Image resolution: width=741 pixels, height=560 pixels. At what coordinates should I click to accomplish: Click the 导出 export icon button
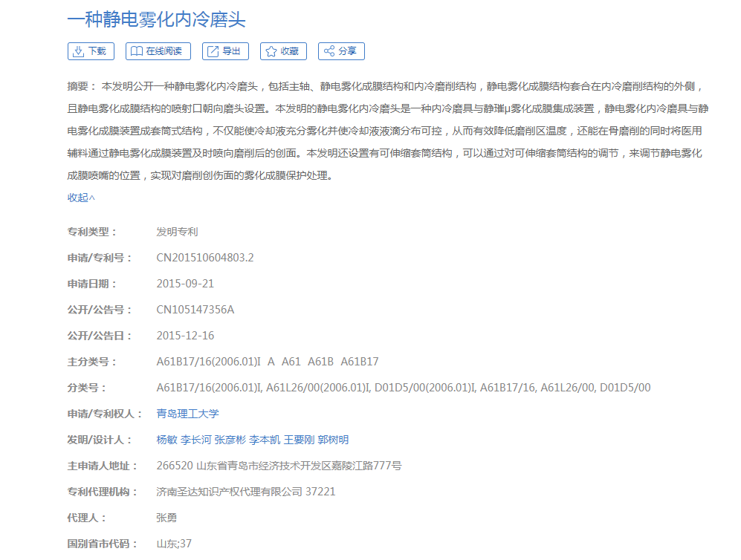(x=213, y=51)
